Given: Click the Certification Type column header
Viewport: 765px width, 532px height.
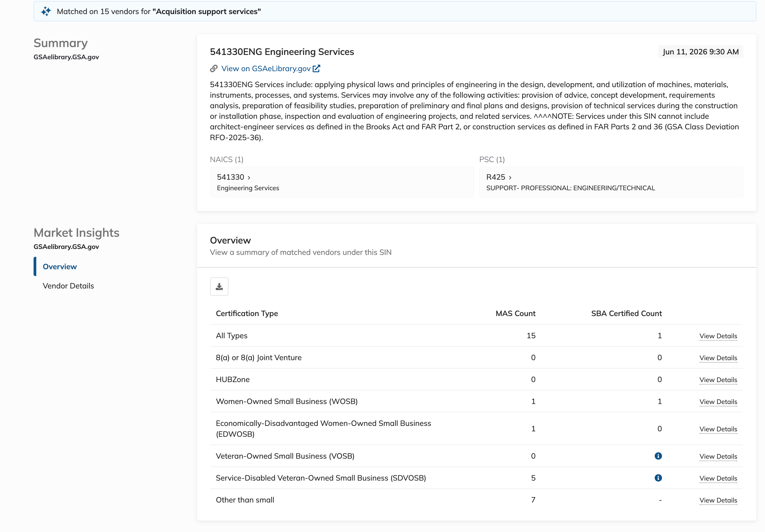Looking at the screenshot, I should (247, 313).
